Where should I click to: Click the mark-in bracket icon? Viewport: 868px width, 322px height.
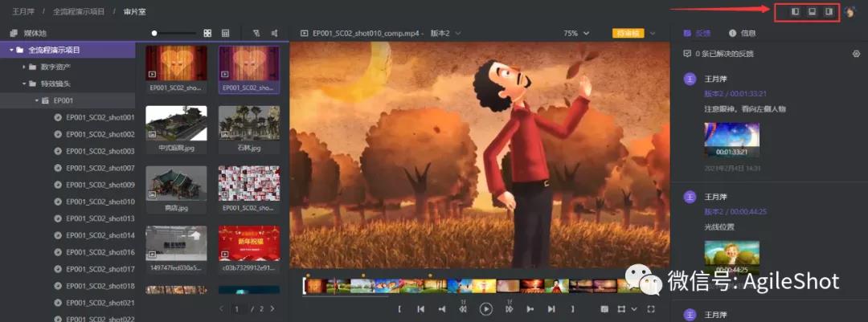pyautogui.click(x=399, y=308)
